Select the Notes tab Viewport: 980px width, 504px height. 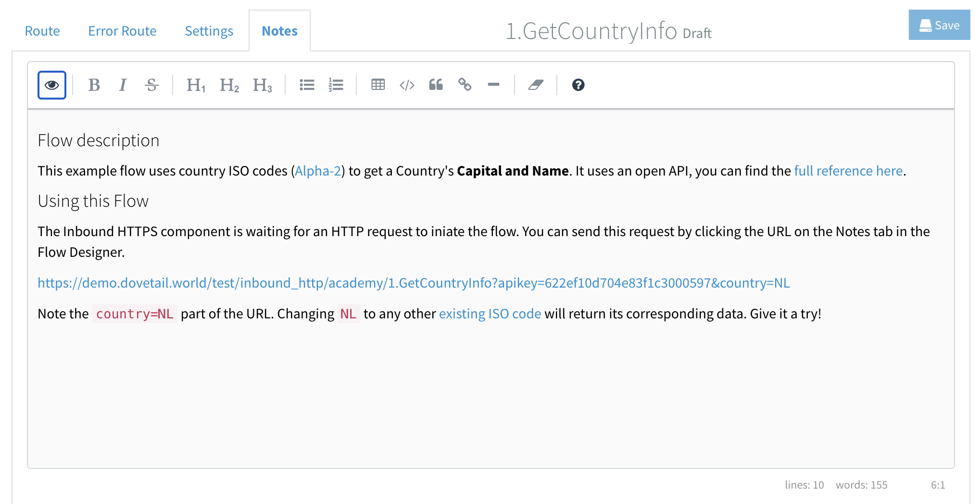pos(279,31)
